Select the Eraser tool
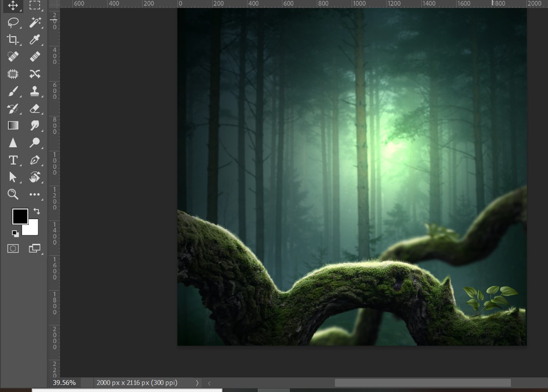Image resolution: width=548 pixels, height=392 pixels. [x=35, y=108]
